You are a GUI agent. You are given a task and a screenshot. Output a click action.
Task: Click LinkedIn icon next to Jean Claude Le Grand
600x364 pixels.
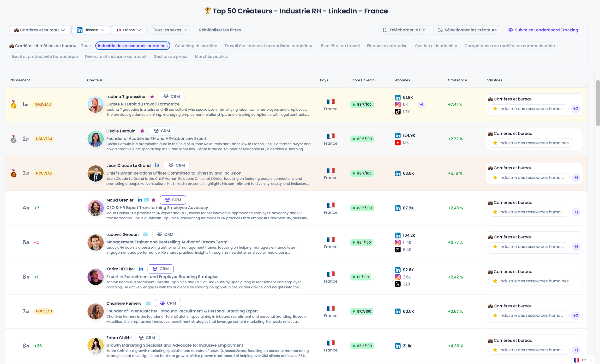pos(157,165)
